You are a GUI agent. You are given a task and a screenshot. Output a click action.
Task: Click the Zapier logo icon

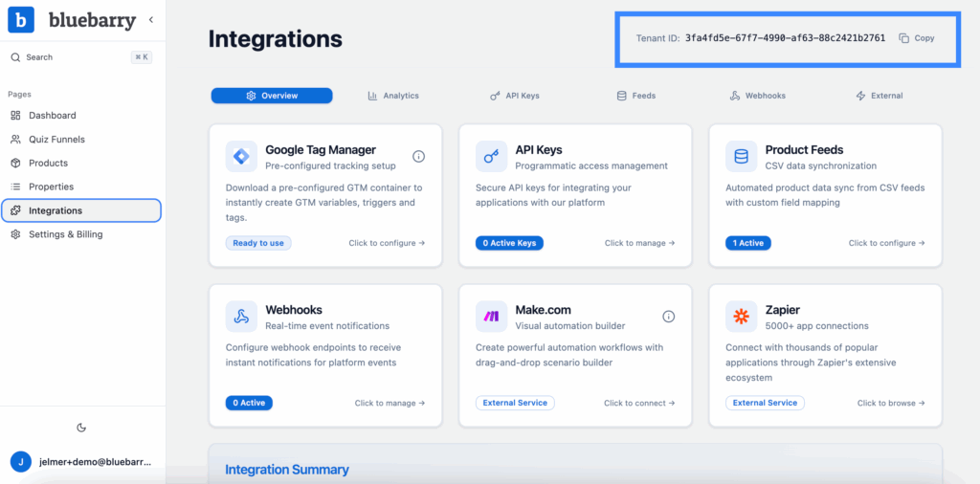coord(742,316)
